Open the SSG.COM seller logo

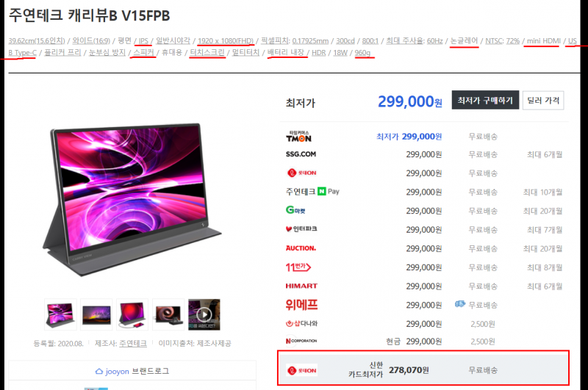(301, 154)
